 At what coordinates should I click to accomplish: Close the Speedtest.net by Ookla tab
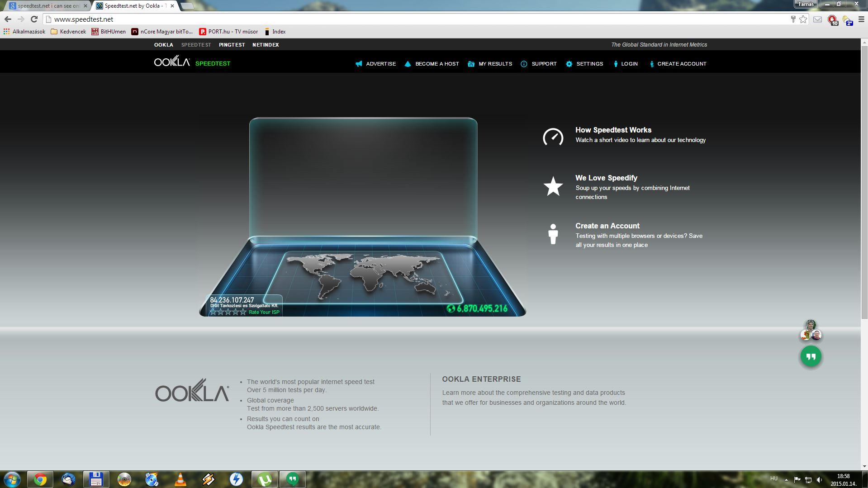[x=172, y=6]
